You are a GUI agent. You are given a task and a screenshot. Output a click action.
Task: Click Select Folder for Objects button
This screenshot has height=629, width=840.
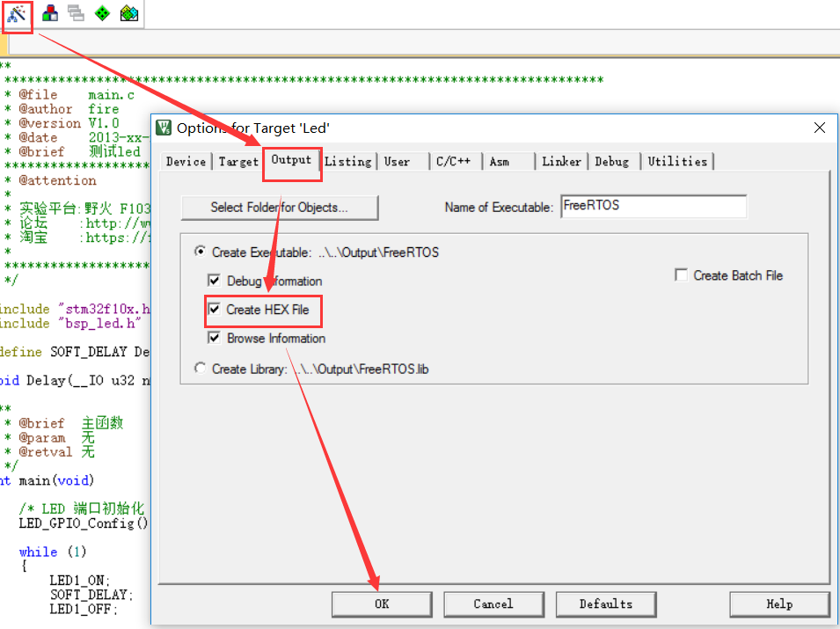coord(280,208)
